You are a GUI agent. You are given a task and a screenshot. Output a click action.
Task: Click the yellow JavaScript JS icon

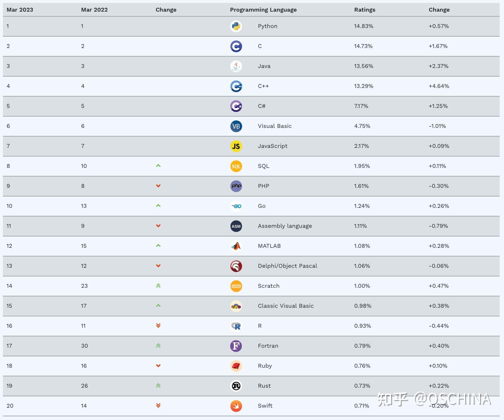point(236,146)
